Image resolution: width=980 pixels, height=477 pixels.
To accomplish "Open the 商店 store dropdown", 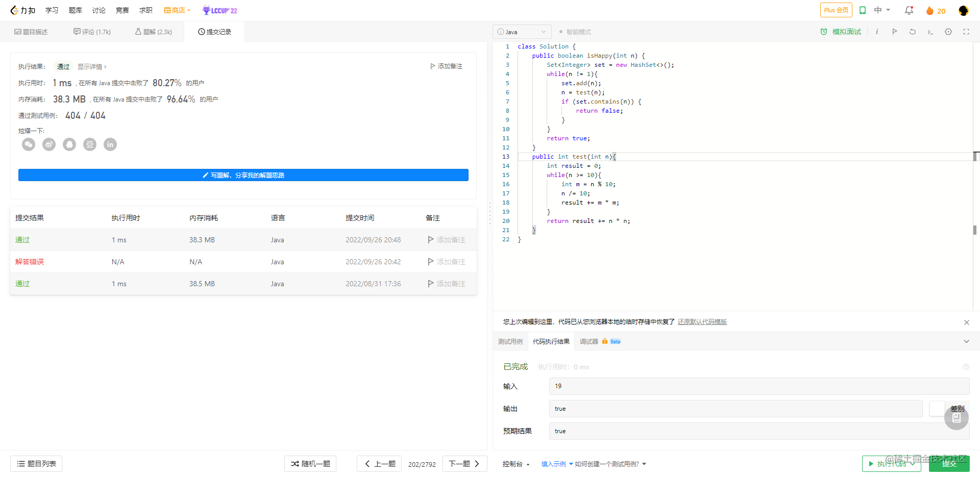I will [177, 10].
